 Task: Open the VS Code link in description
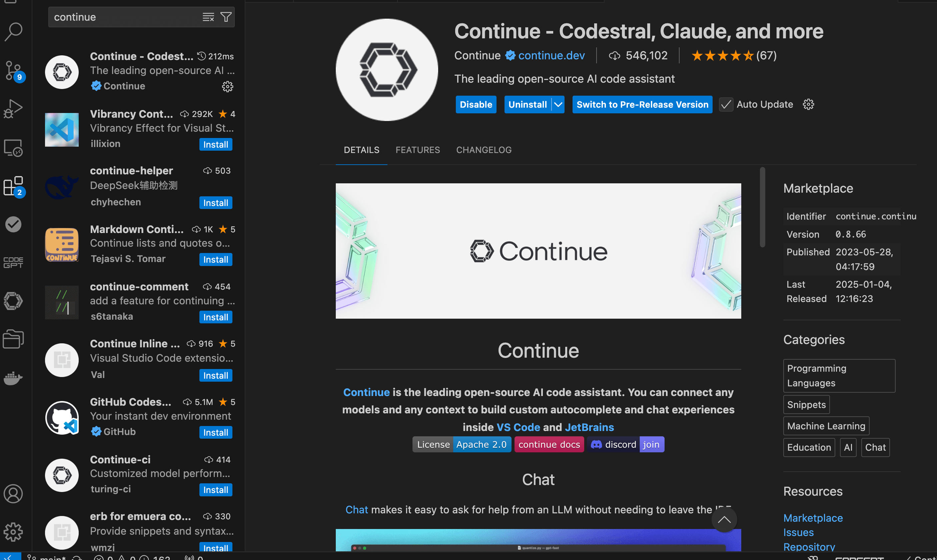coord(518,427)
